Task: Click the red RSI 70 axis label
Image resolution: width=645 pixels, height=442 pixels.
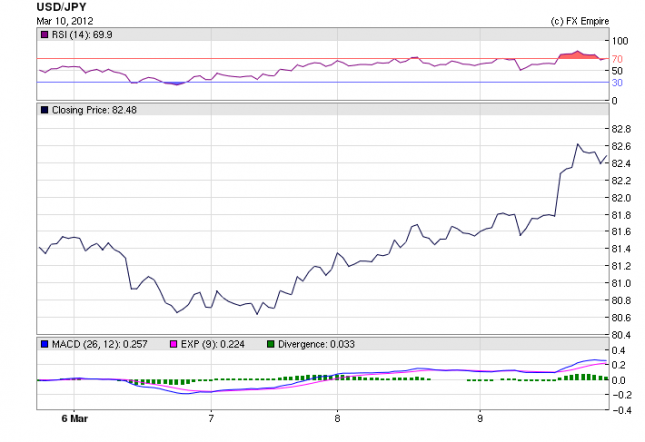Action: (617, 59)
